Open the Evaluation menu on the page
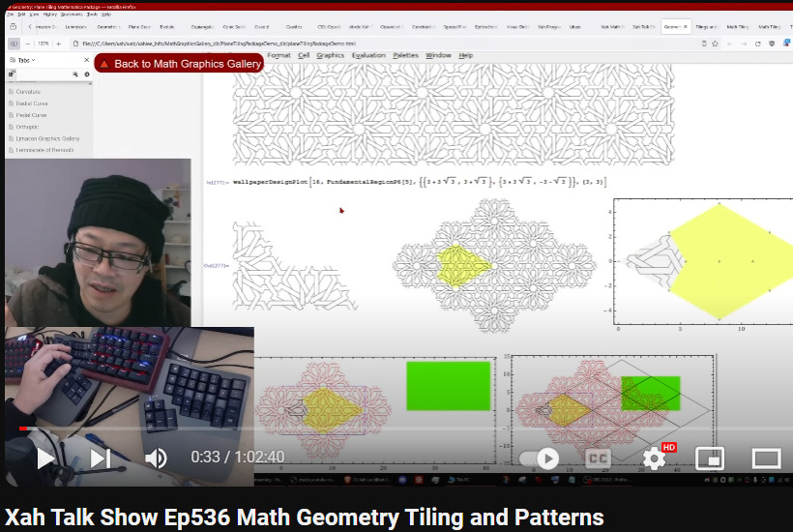793x532 pixels. 368,56
